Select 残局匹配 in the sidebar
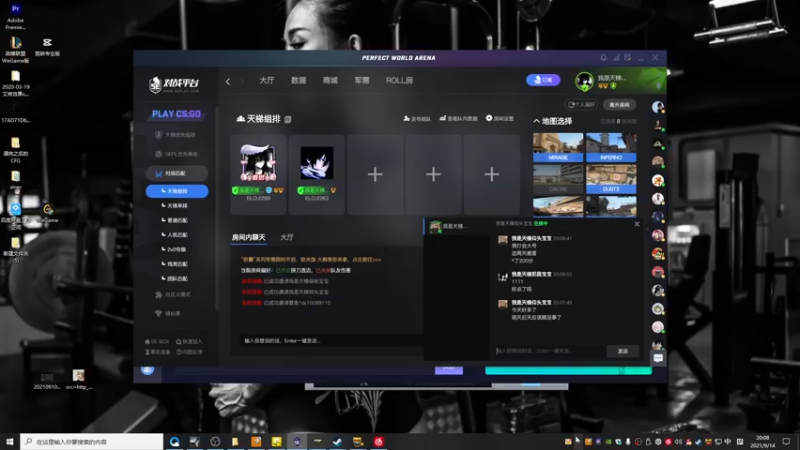 175,264
